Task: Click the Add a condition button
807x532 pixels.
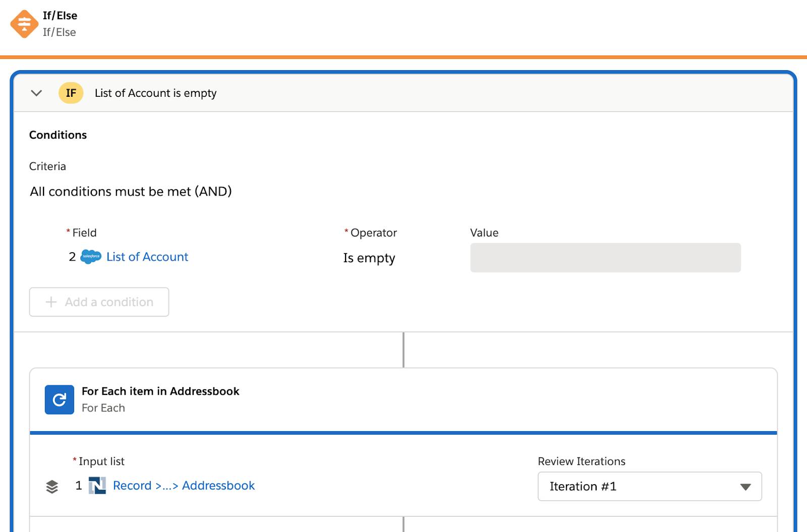Action: 99,302
